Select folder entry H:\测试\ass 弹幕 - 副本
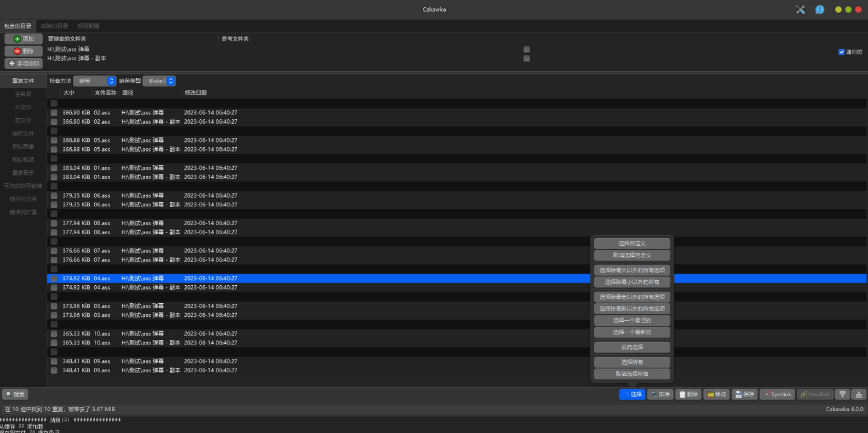The width and height of the screenshot is (868, 433). pos(77,58)
